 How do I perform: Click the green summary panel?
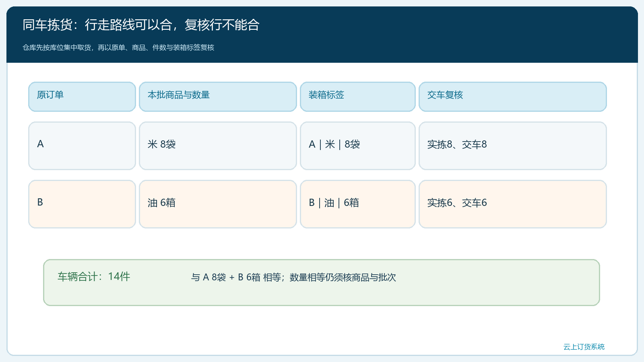pyautogui.click(x=322, y=282)
